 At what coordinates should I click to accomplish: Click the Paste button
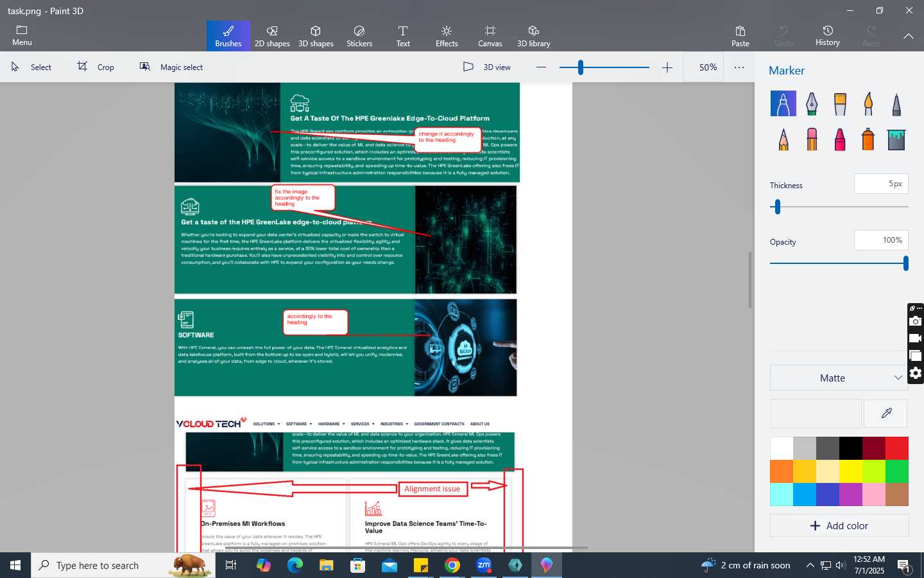coord(740,36)
